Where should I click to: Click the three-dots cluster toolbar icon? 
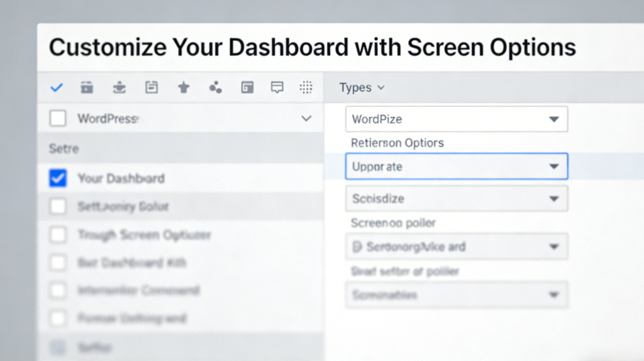215,88
